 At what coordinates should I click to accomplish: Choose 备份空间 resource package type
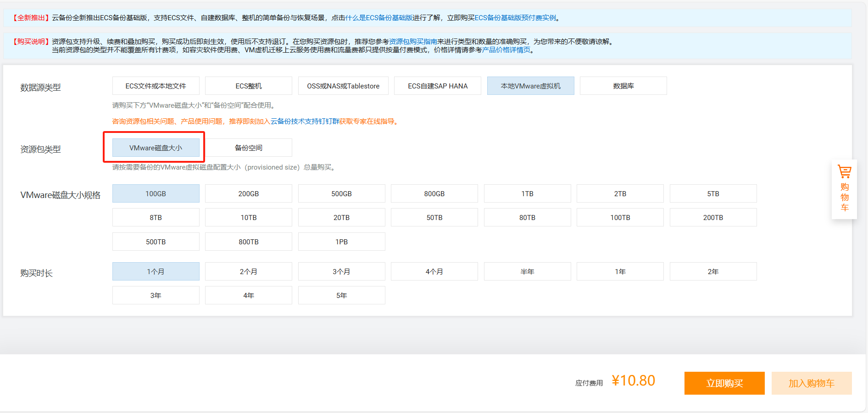coord(249,148)
